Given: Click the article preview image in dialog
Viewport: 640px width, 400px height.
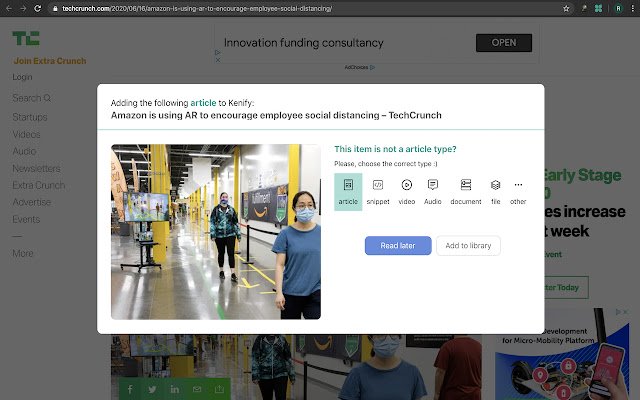Looking at the screenshot, I should click(x=216, y=231).
